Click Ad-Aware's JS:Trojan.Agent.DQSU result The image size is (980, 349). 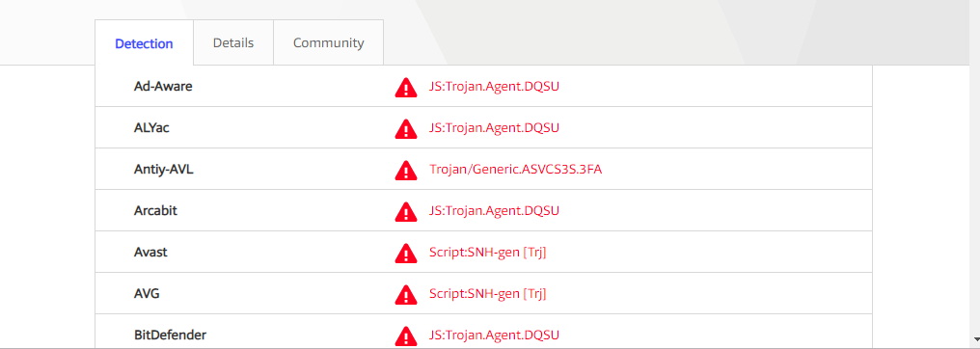[x=494, y=86]
